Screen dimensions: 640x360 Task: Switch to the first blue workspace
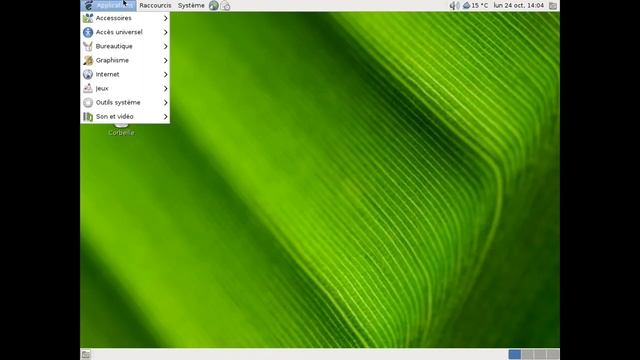pos(515,354)
